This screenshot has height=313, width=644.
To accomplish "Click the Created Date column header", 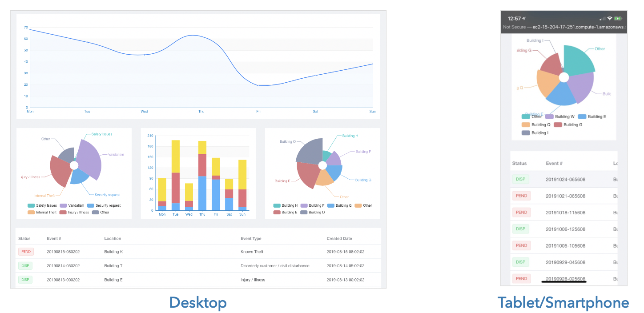I will [x=339, y=239].
